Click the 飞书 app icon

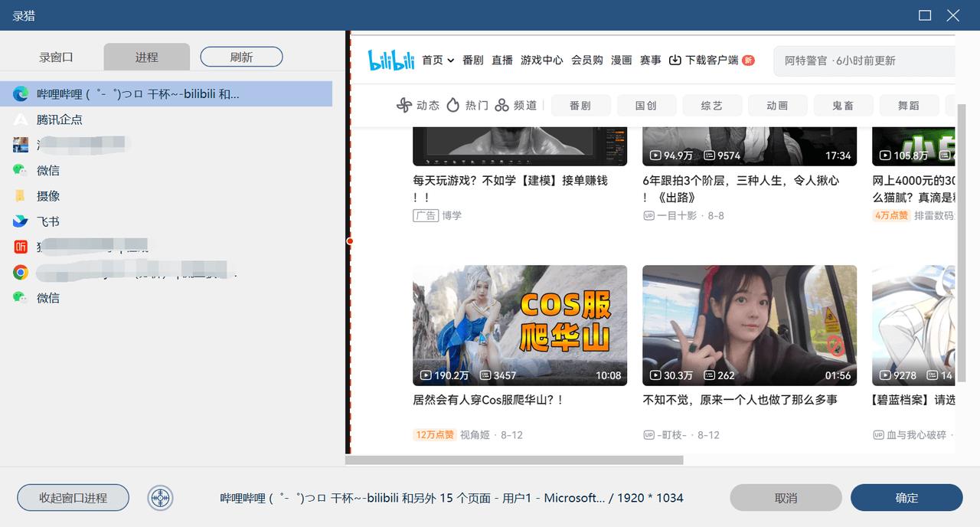(21, 221)
